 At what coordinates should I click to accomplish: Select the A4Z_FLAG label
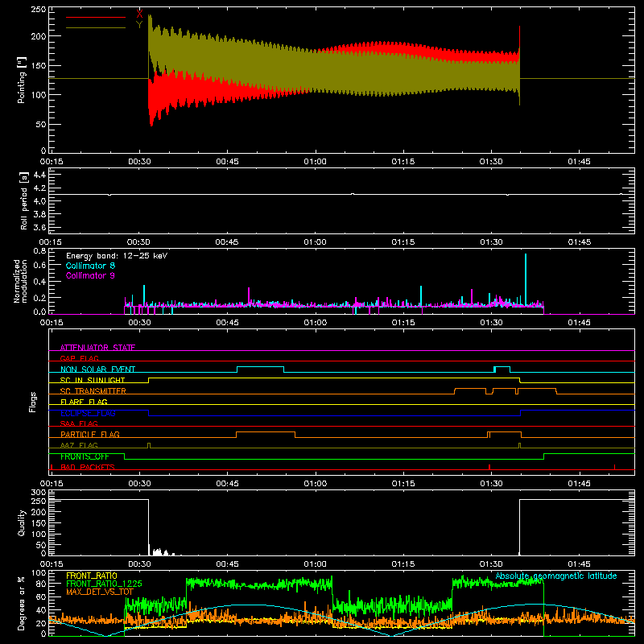click(79, 445)
